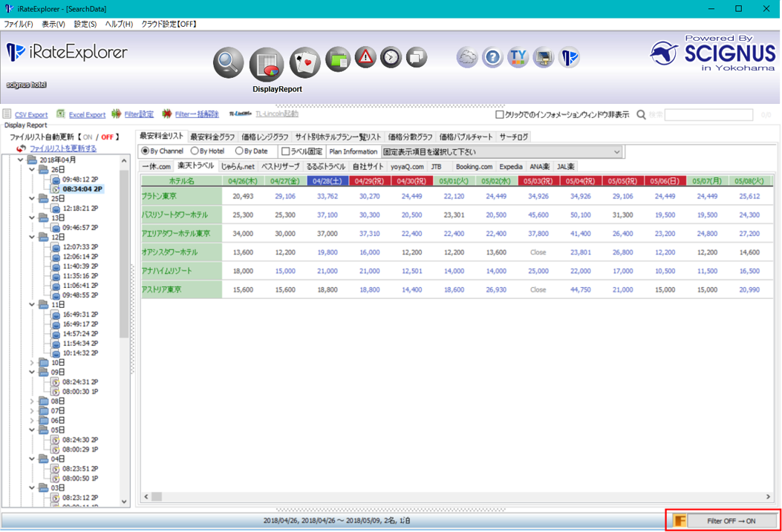This screenshot has width=782, height=532.
Task: Click the red warning triangle icon
Action: coord(365,58)
